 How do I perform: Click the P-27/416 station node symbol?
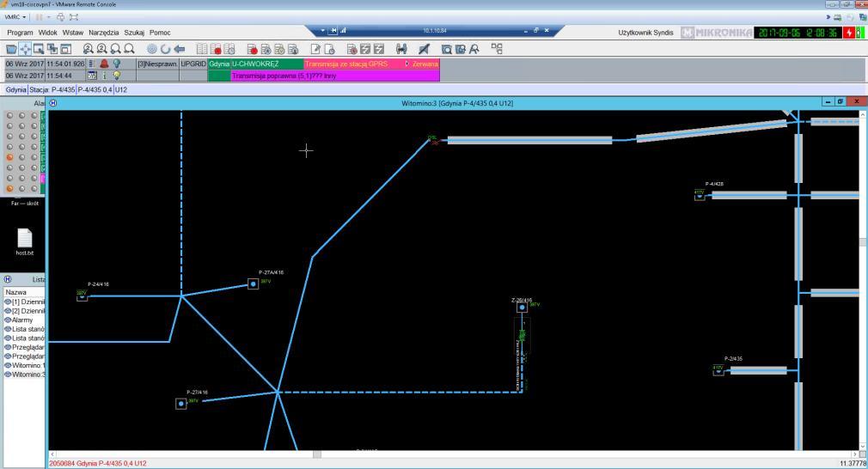pyautogui.click(x=181, y=404)
